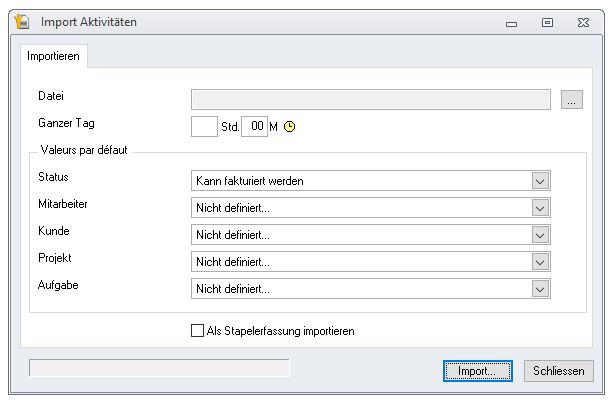Image resolution: width=611 pixels, height=403 pixels.
Task: Open the Projekt dropdown arrow
Action: [x=540, y=262]
